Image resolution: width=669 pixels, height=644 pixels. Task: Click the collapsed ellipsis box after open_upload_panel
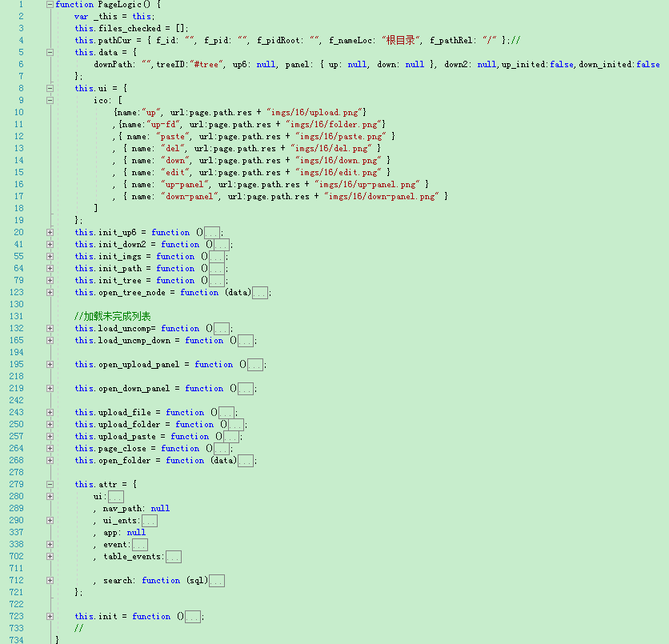click(255, 365)
